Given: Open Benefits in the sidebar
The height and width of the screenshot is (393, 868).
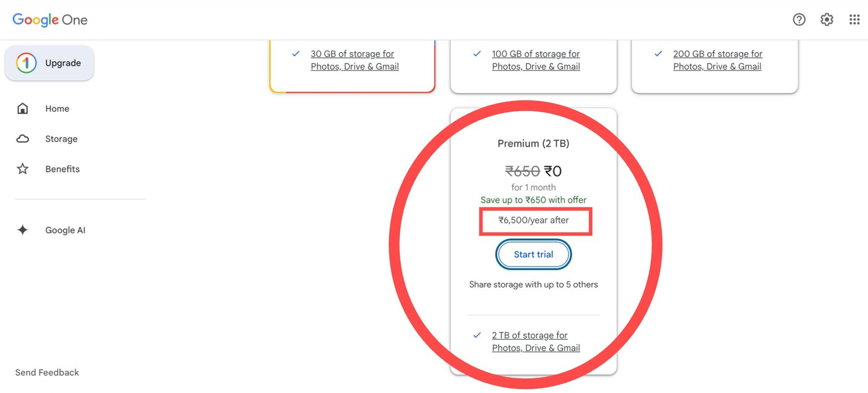Looking at the screenshot, I should (x=62, y=169).
